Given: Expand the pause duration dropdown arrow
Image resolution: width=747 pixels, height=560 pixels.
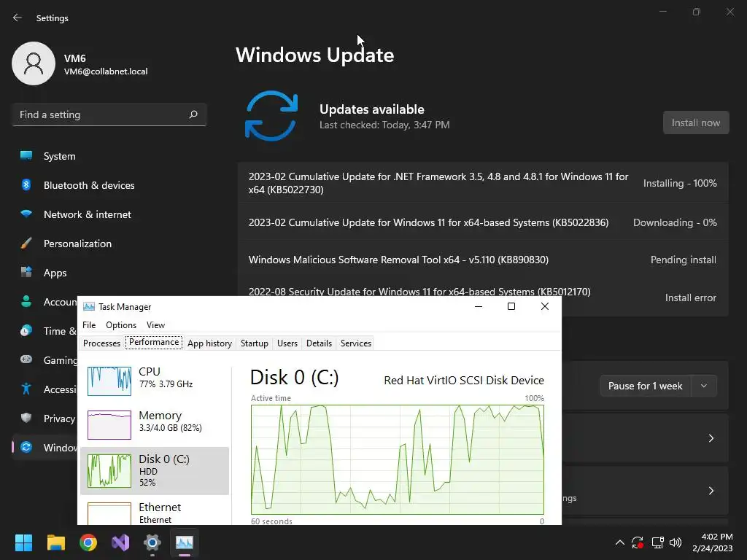Looking at the screenshot, I should tap(704, 386).
